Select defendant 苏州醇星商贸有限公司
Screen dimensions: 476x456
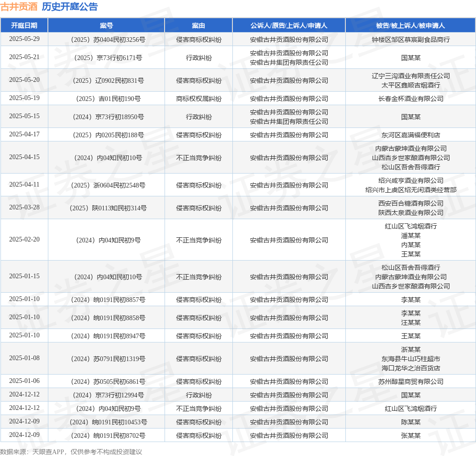[411, 382]
